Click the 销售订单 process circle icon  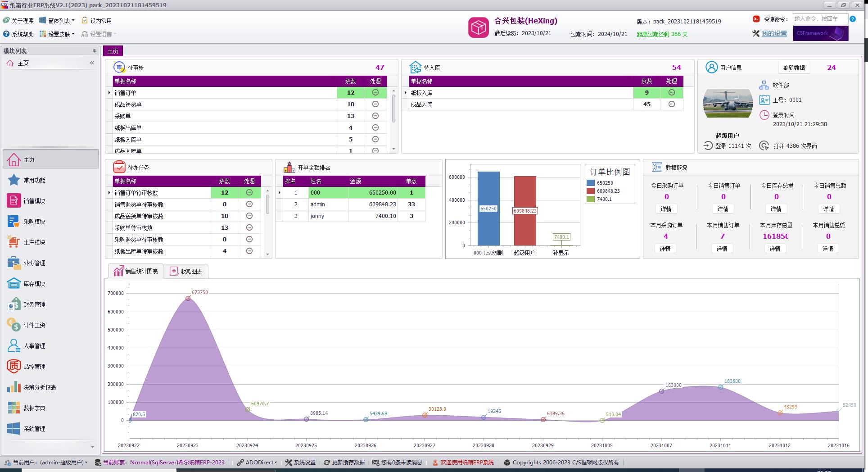[x=375, y=92]
